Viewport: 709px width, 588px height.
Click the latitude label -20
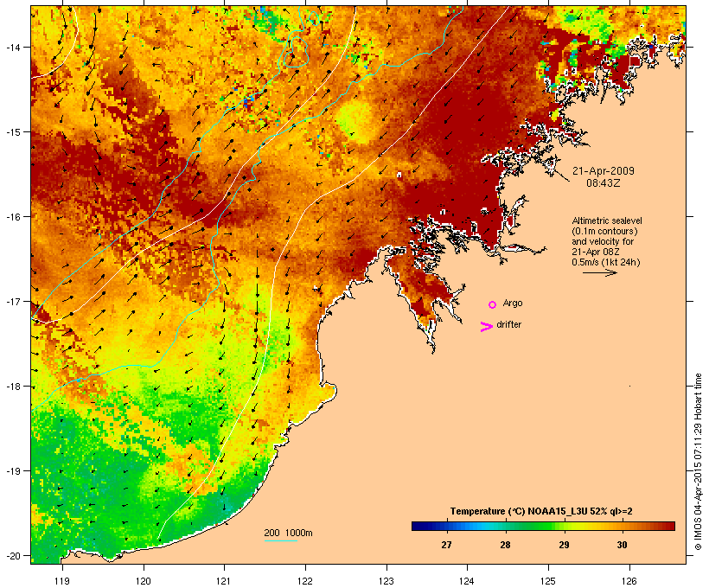click(13, 555)
